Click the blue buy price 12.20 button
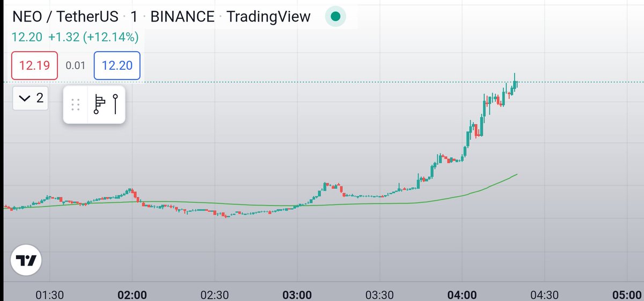The image size is (644, 301). click(117, 65)
